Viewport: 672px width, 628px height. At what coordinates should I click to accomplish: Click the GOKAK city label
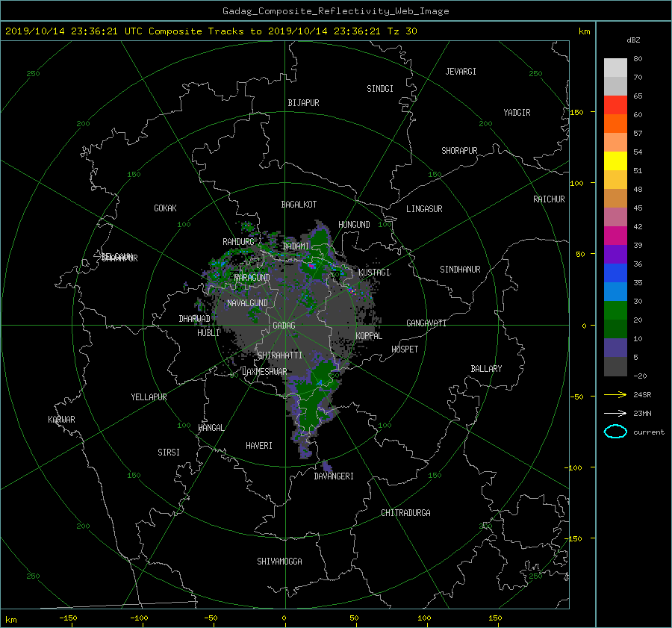166,208
